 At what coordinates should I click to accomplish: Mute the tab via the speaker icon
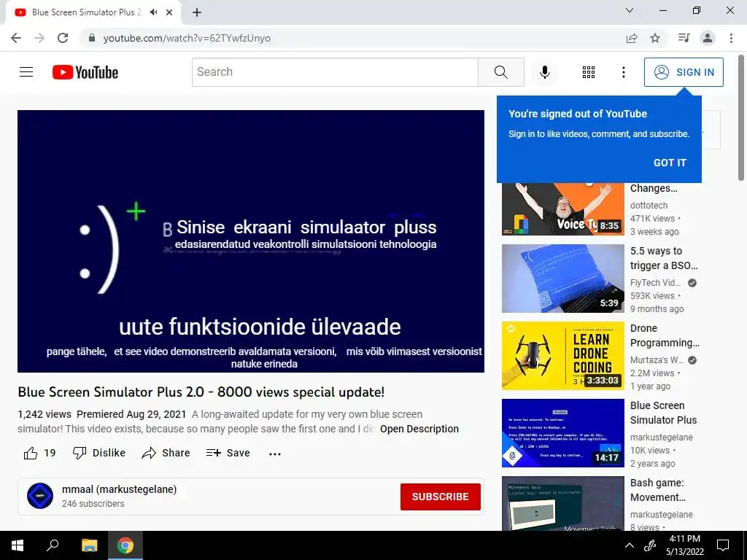153,12
